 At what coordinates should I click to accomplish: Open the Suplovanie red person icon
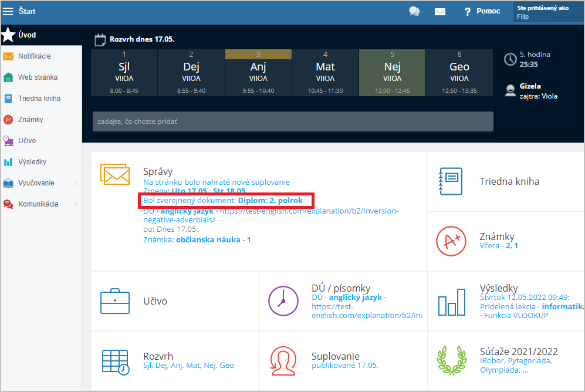pyautogui.click(x=283, y=361)
